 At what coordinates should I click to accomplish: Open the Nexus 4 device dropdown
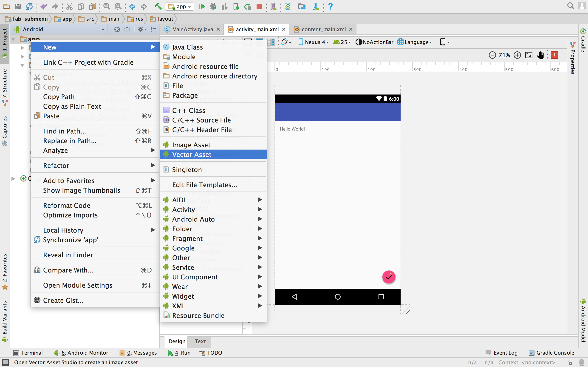tap(314, 42)
